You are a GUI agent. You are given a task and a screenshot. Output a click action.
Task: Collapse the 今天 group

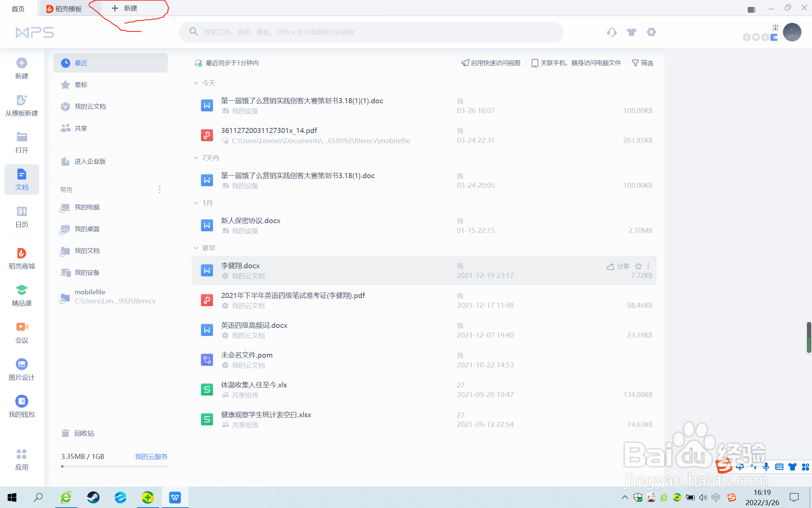pos(196,83)
